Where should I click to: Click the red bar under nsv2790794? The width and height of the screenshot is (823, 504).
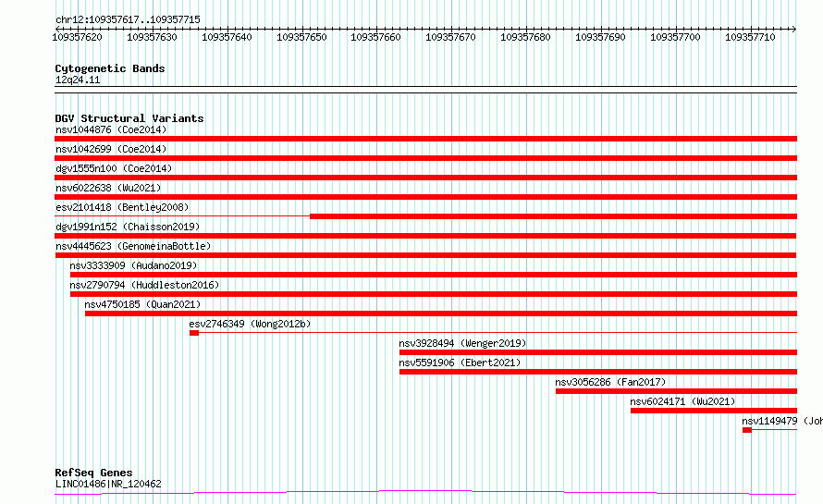tap(434, 294)
